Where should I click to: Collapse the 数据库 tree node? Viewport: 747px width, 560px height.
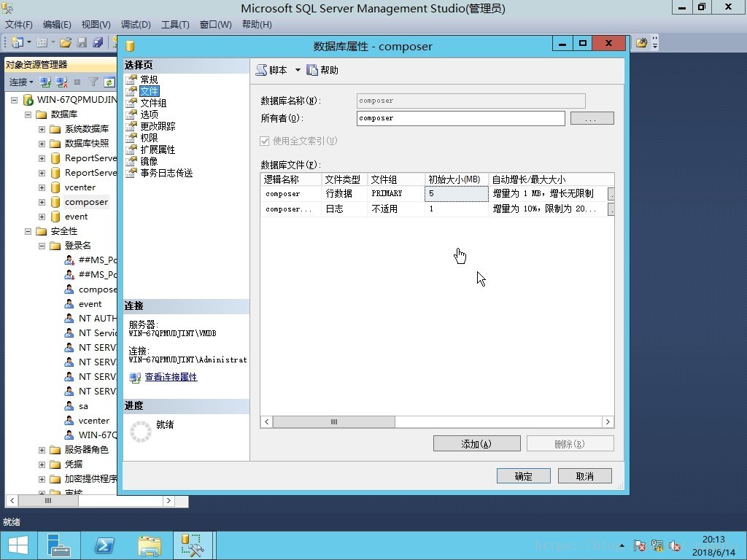(28, 114)
